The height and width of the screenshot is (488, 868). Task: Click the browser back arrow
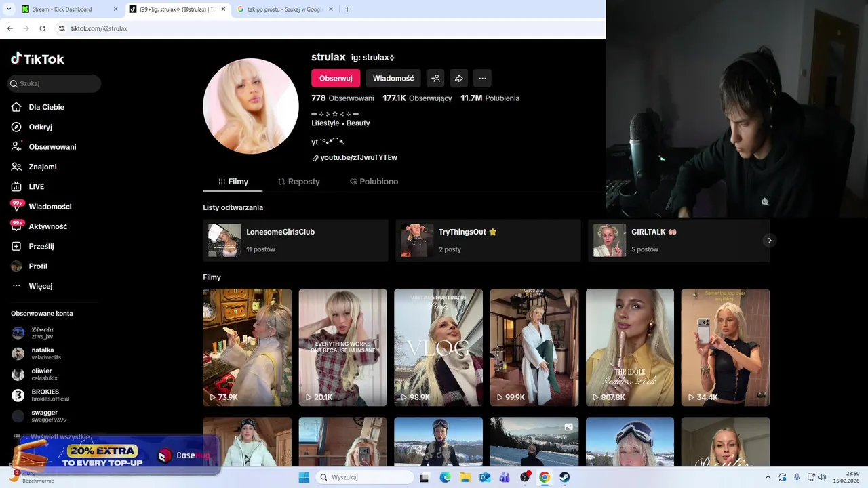tap(9, 28)
